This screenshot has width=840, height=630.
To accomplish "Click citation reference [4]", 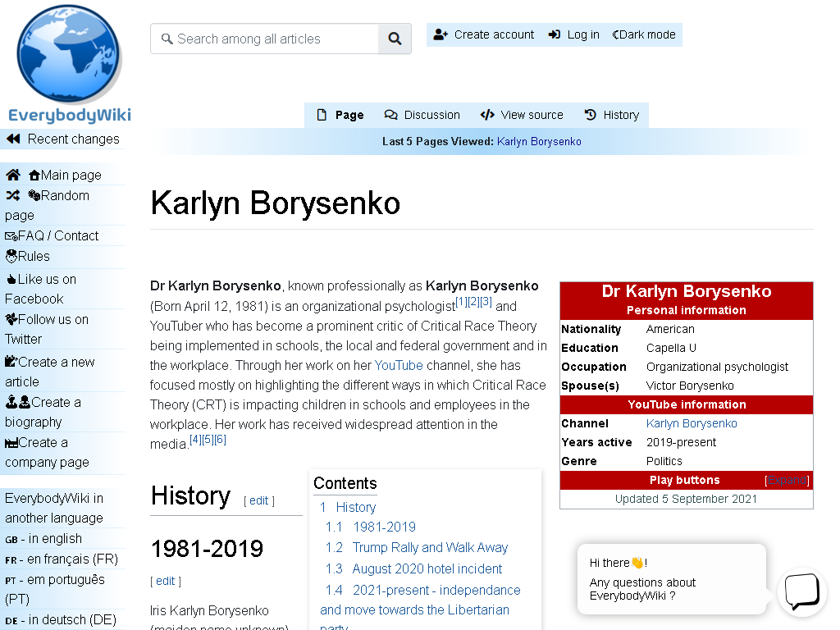I will pyautogui.click(x=195, y=440).
